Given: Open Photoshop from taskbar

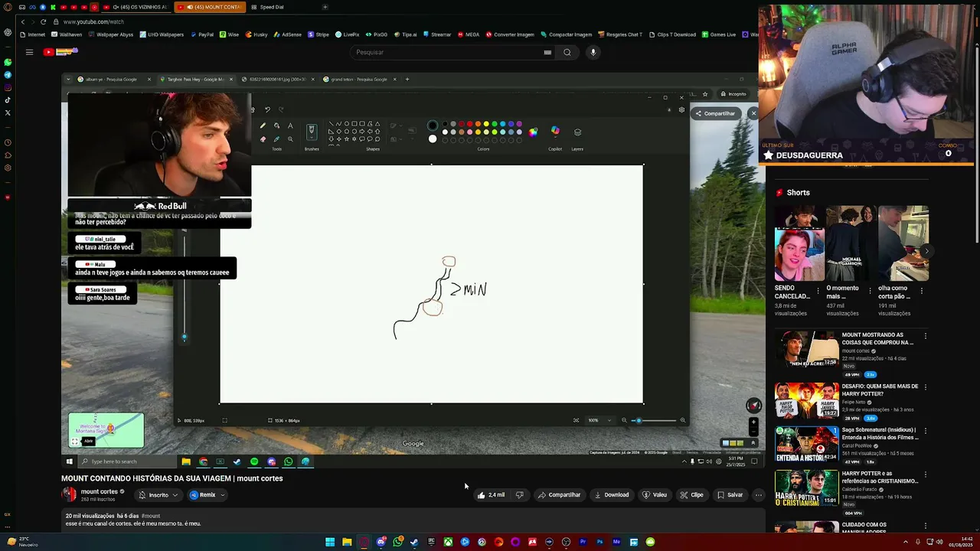Looking at the screenshot, I should (x=599, y=542).
